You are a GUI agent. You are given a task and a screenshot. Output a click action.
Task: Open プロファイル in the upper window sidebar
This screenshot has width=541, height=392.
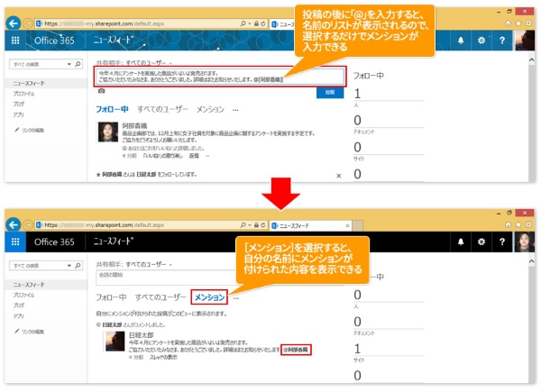(x=26, y=93)
